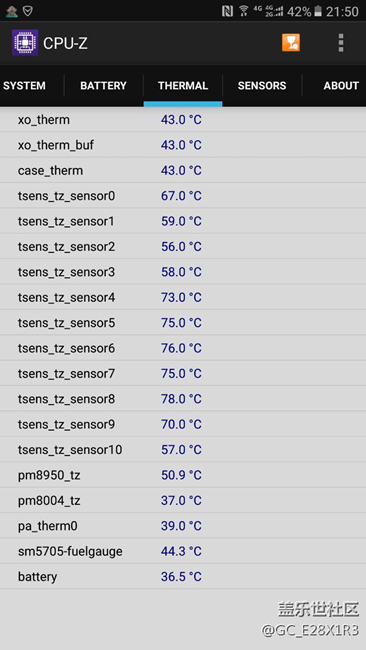Tap the battery indicator in status bar

tap(318, 11)
